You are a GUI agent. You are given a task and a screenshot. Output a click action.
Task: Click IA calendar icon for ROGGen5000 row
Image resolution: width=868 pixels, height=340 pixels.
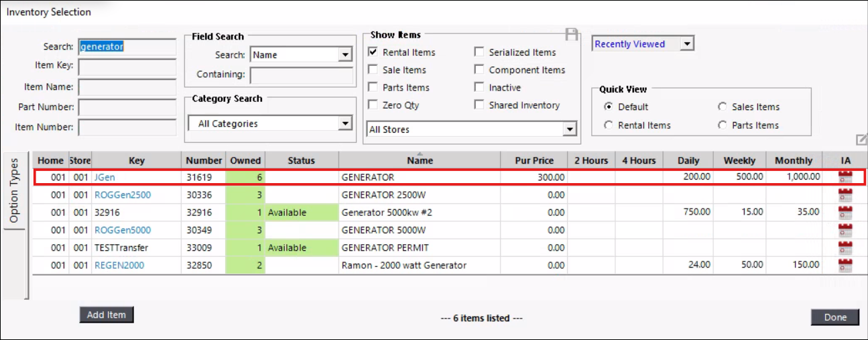(x=845, y=230)
